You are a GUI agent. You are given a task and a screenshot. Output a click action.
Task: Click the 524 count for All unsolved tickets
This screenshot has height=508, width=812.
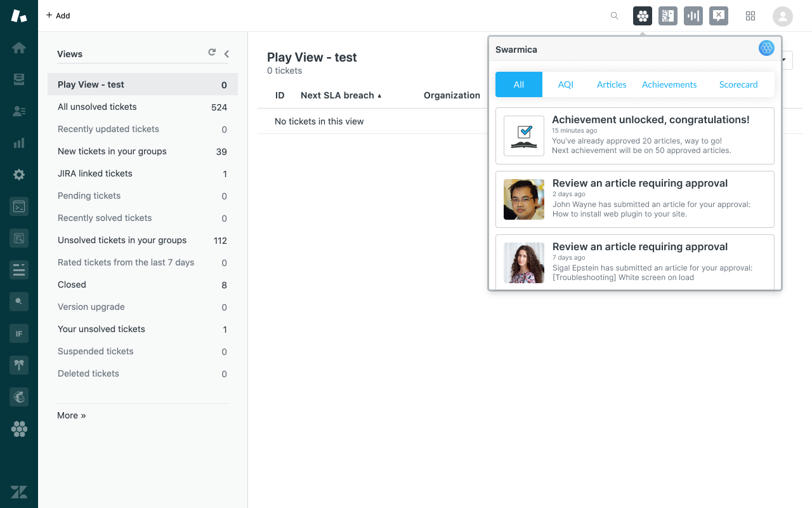pyautogui.click(x=219, y=107)
